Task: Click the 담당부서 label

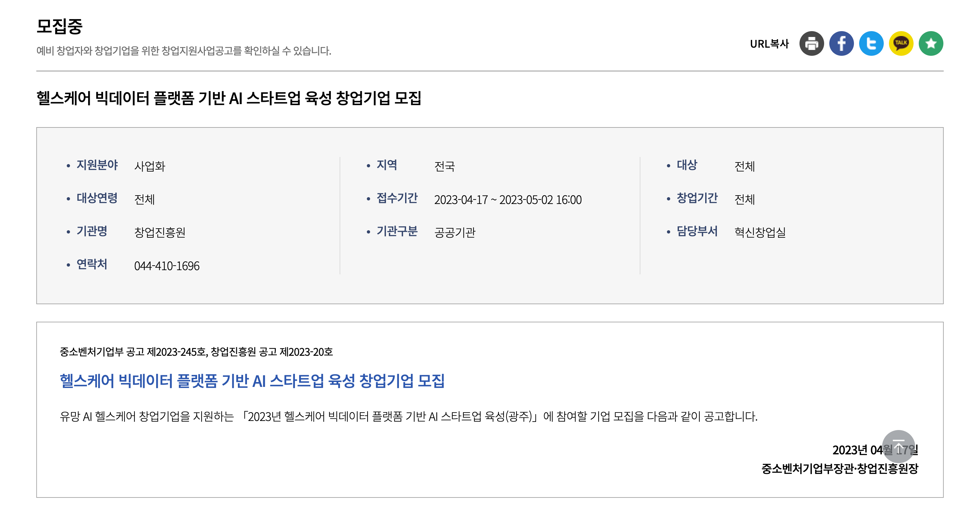Action: pos(697,231)
